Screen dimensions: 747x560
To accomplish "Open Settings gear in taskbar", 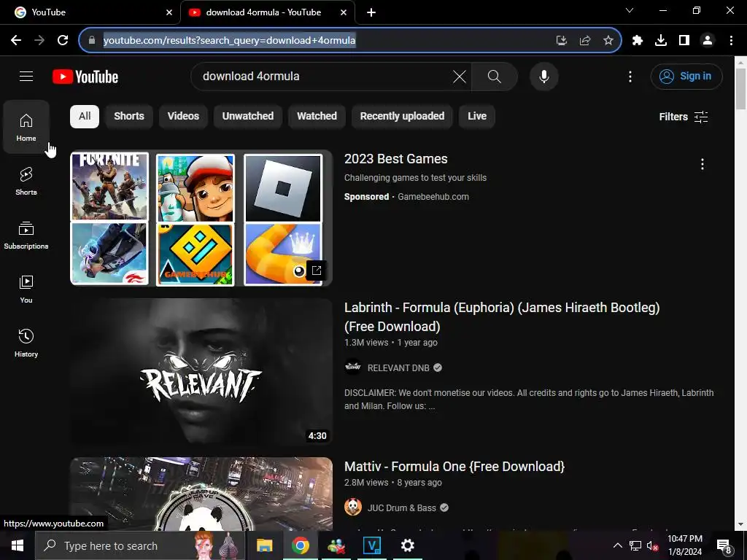I will (407, 545).
